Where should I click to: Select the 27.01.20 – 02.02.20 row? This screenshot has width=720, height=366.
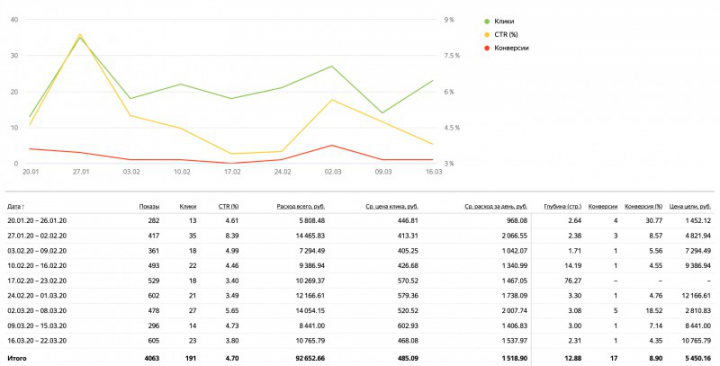[x=360, y=236]
